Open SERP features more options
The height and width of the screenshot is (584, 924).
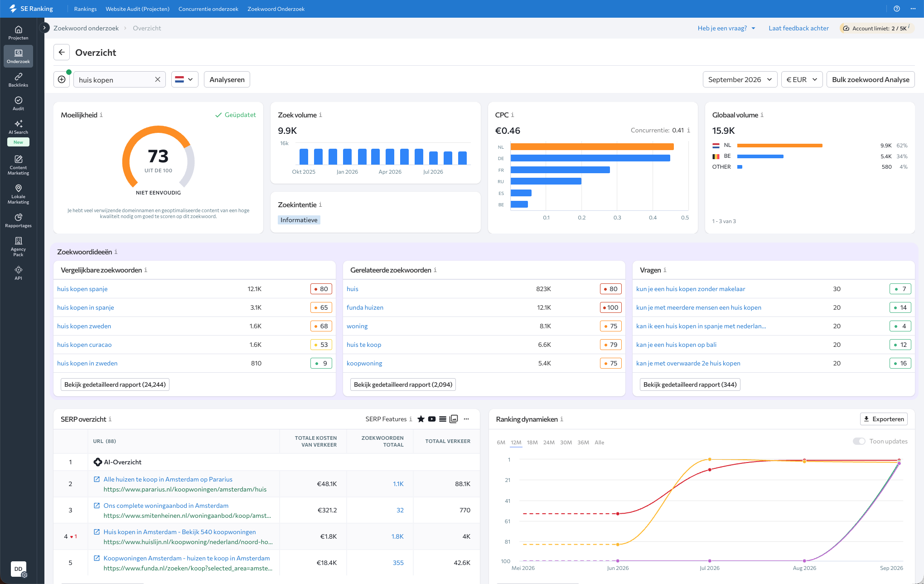[x=466, y=419]
